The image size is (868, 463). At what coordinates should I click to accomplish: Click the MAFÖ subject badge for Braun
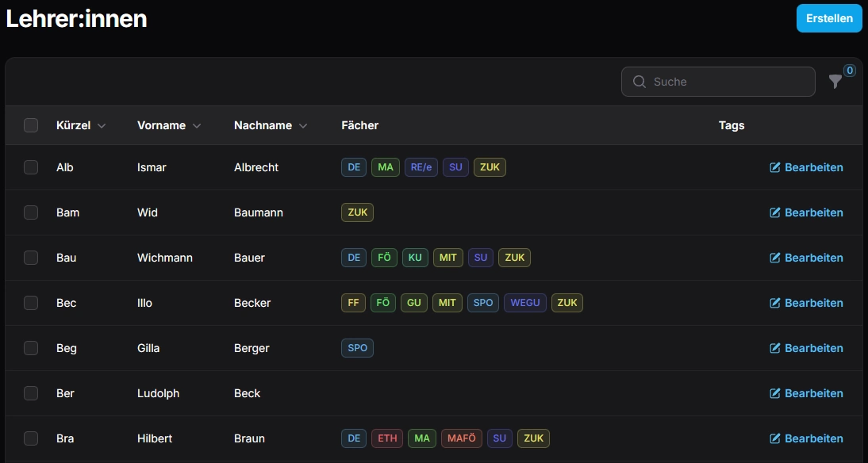pos(461,438)
